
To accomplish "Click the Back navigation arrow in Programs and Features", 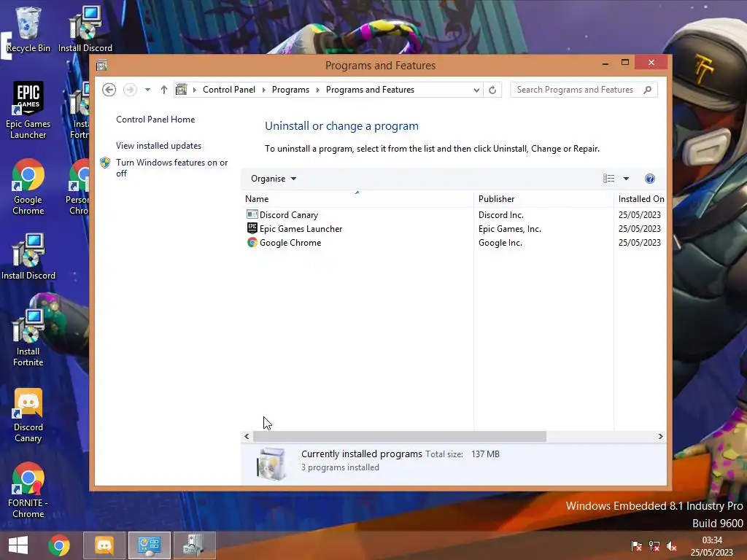I will (x=109, y=90).
